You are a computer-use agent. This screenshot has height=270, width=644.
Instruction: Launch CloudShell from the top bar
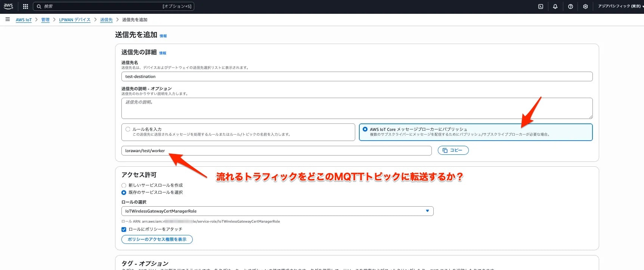coord(541,6)
